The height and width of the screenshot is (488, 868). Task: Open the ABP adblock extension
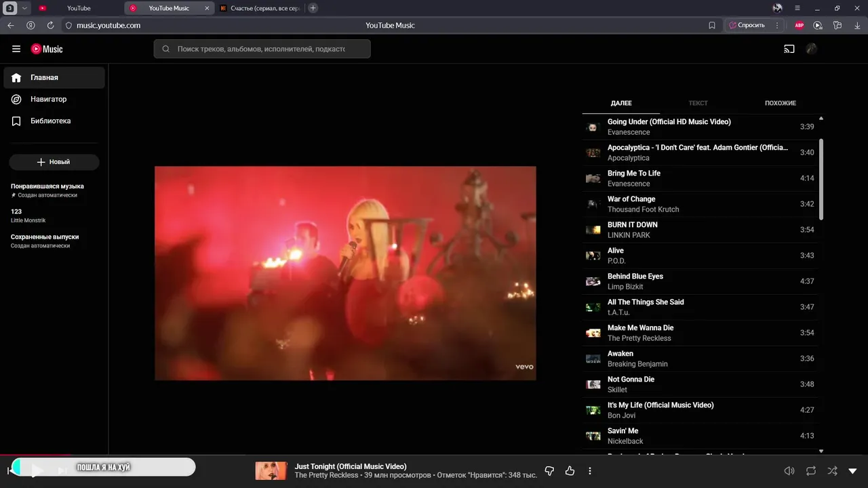[799, 25]
